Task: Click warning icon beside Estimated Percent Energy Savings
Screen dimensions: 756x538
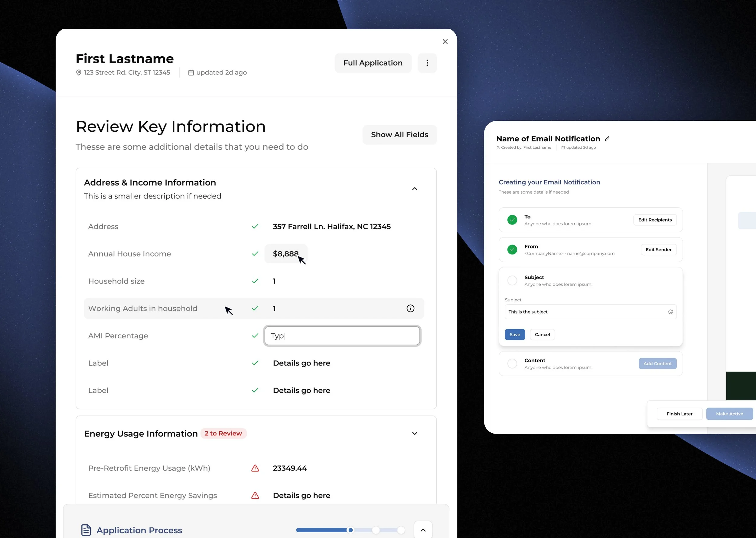Action: (255, 495)
